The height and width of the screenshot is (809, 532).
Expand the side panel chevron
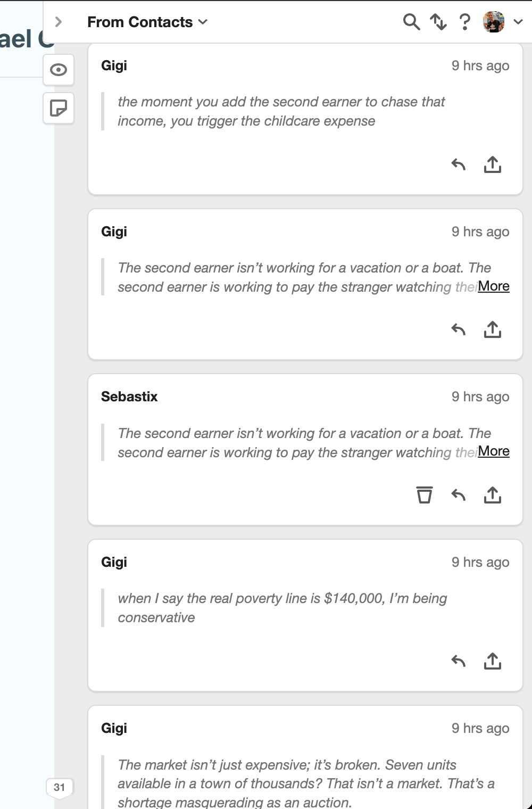pyautogui.click(x=59, y=22)
